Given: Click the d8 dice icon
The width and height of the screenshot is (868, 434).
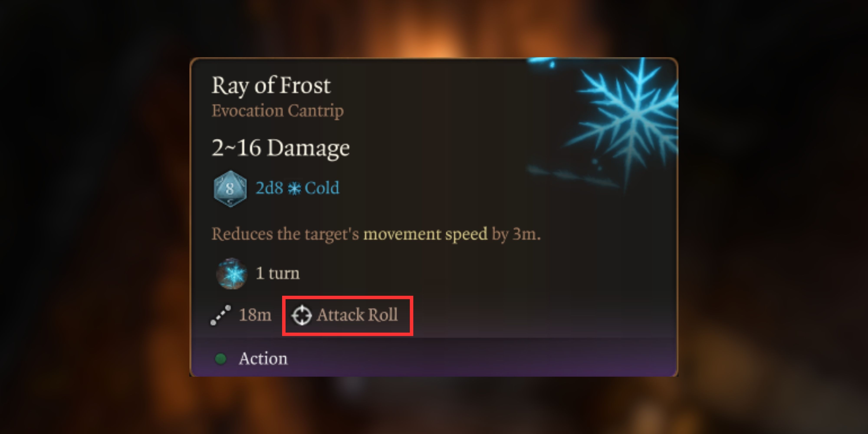Looking at the screenshot, I should pos(230,188).
